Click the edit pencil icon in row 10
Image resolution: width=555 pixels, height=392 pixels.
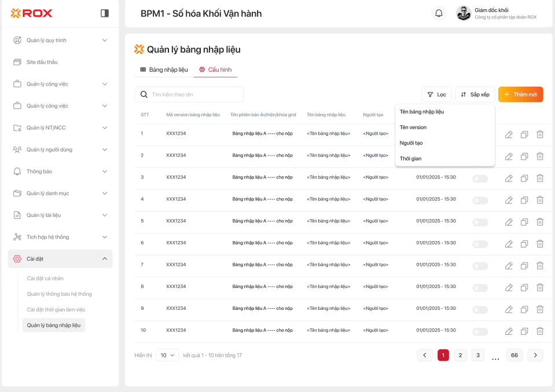click(x=509, y=331)
